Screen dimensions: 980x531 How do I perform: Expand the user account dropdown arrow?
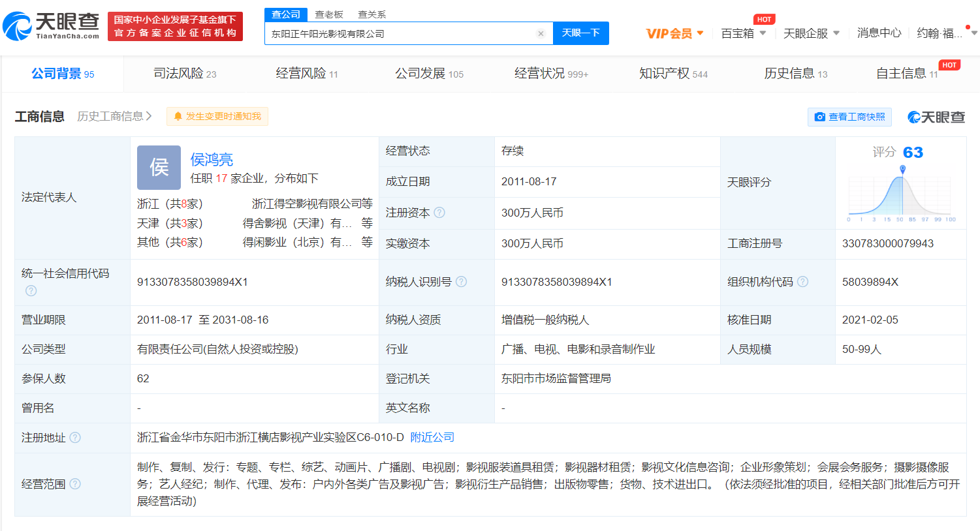click(x=974, y=33)
